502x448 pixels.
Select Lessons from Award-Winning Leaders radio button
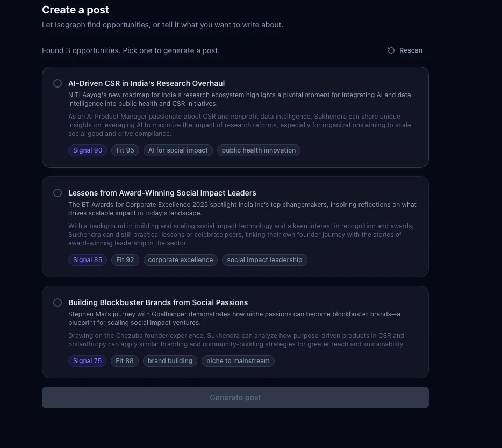[58, 193]
